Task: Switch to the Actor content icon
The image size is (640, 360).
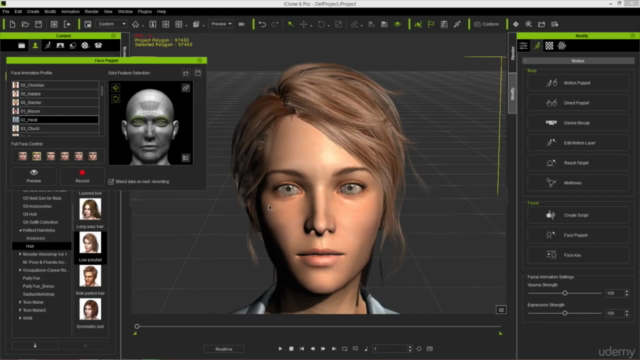Action: [35, 45]
